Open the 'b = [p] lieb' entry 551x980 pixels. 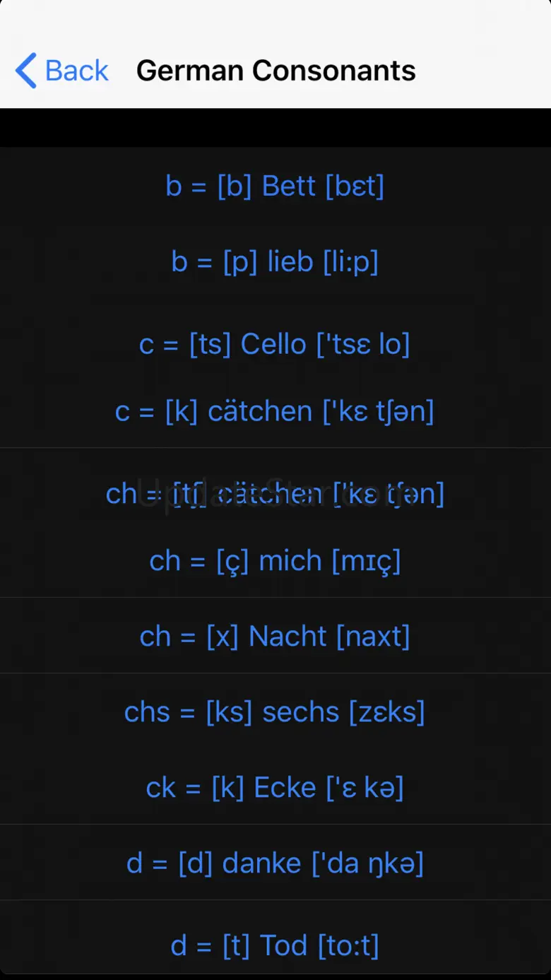click(x=275, y=262)
